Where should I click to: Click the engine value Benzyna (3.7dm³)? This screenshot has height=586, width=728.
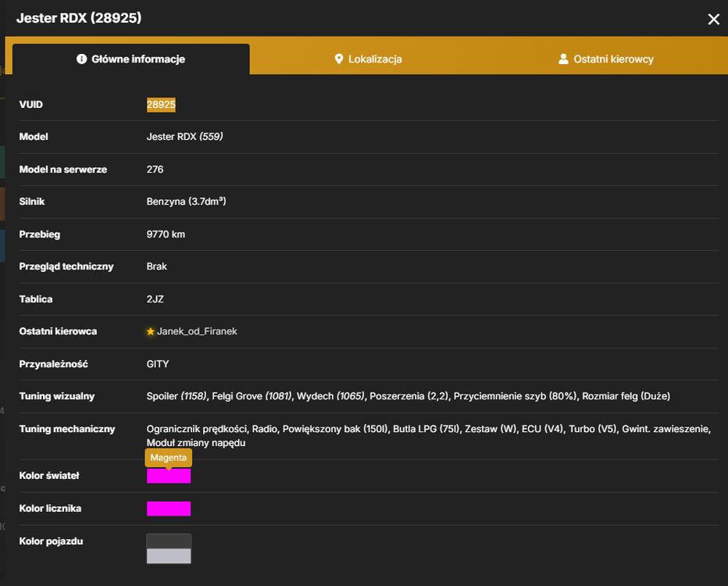coord(186,202)
